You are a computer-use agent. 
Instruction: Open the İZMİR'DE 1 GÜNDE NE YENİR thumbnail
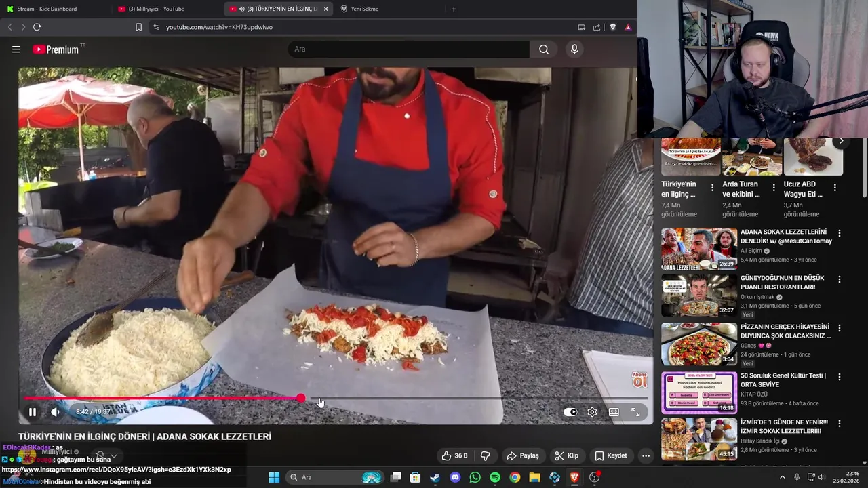[698, 439]
